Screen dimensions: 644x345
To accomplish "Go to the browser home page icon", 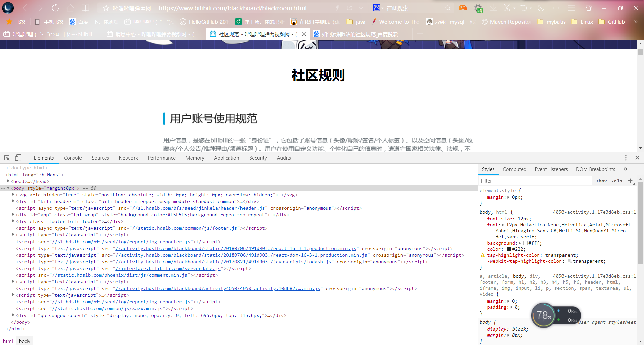I will pos(70,8).
